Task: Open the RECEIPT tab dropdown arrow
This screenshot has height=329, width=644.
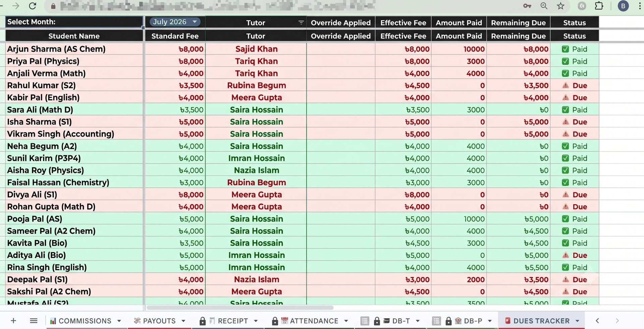Action: click(x=256, y=321)
